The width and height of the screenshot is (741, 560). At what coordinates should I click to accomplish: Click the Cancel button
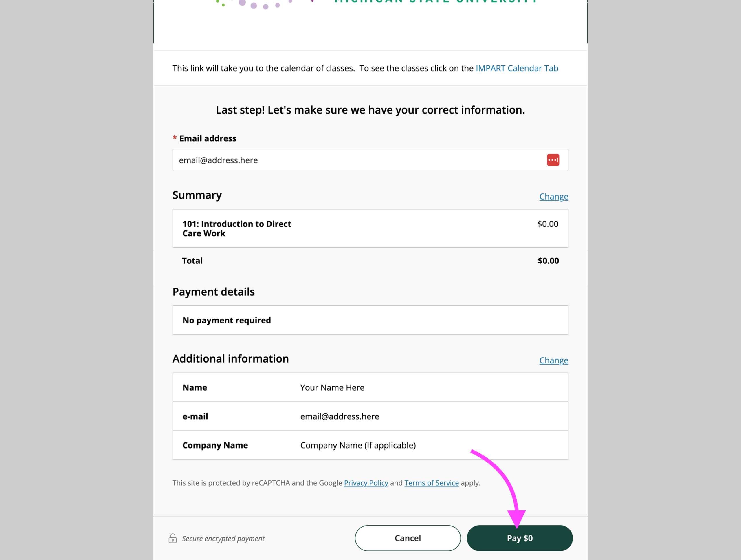(x=408, y=538)
